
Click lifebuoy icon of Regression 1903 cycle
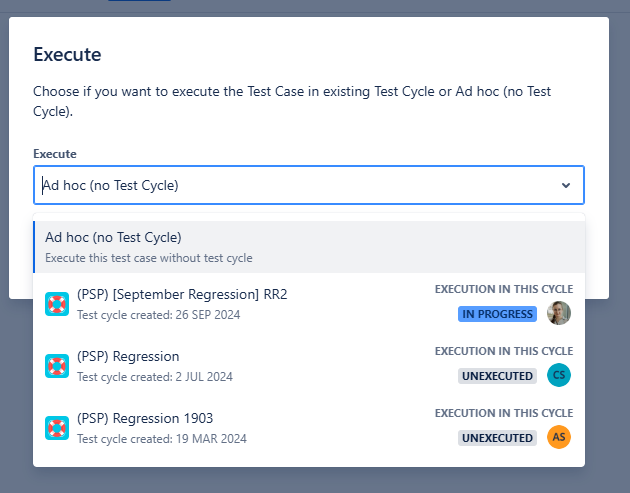[57, 427]
